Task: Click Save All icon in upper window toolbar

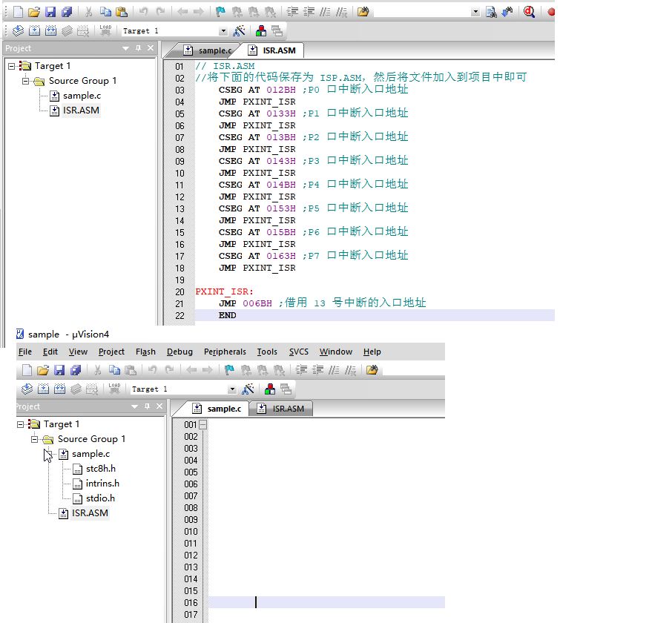Action: pyautogui.click(x=67, y=12)
